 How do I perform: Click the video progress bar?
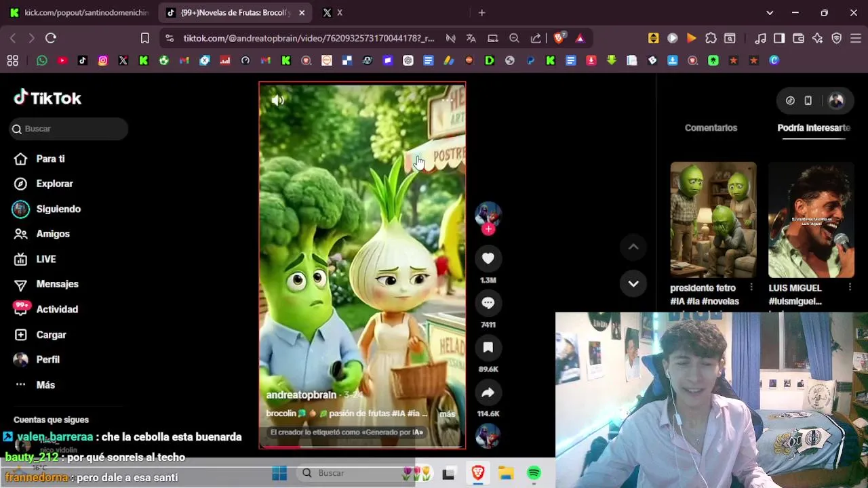tap(362, 446)
